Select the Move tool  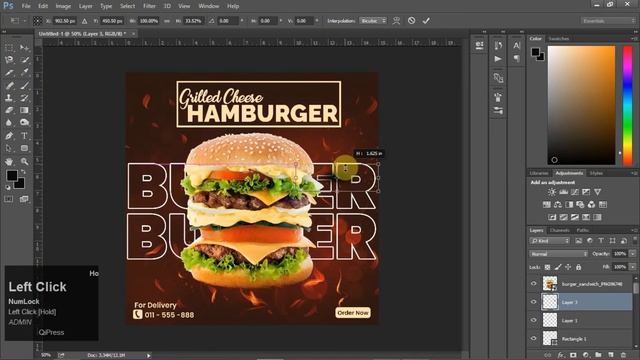click(24, 48)
